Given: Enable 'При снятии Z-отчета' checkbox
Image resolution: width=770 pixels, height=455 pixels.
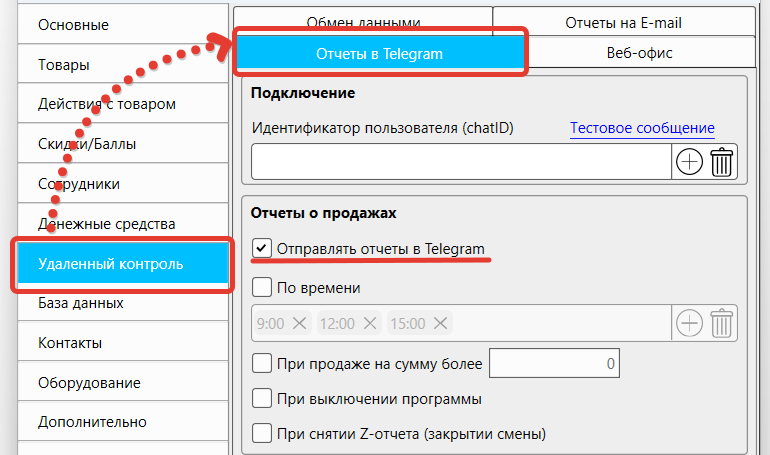Looking at the screenshot, I should click(x=262, y=434).
